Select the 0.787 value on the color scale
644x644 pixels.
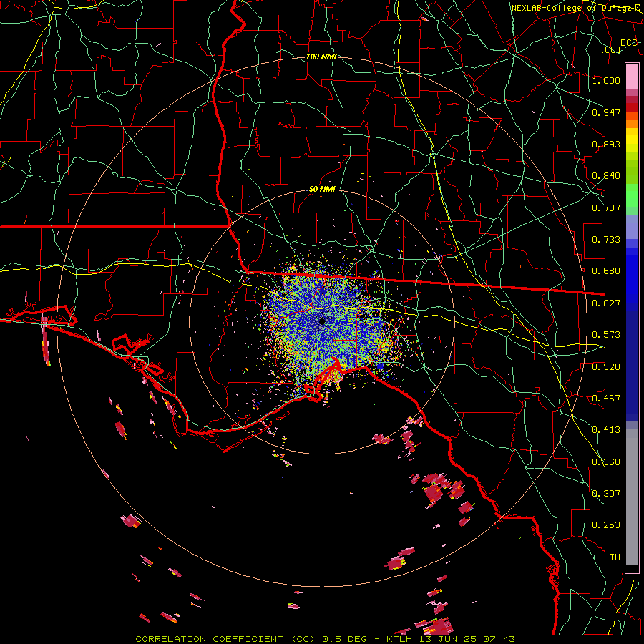pyautogui.click(x=606, y=208)
